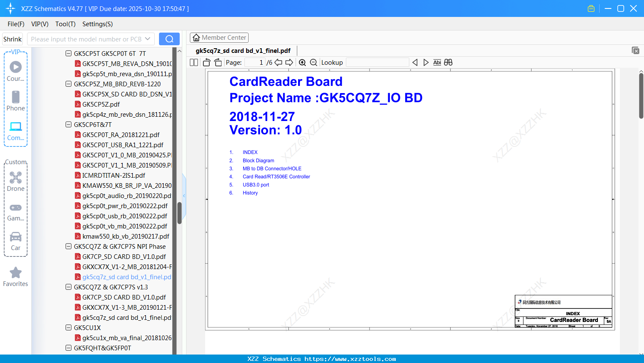Screen dimensions: 644x363
Task: Click the Shrink button
Action: coord(13,39)
